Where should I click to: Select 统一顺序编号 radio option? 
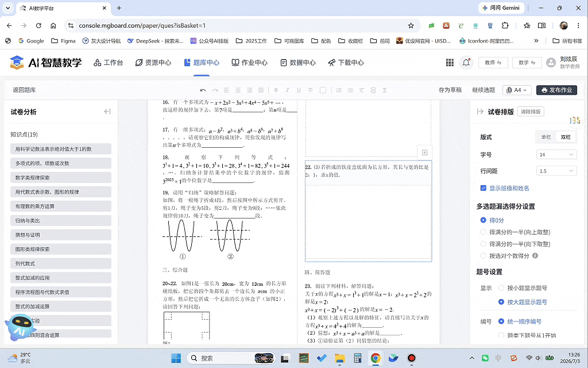click(x=501, y=321)
